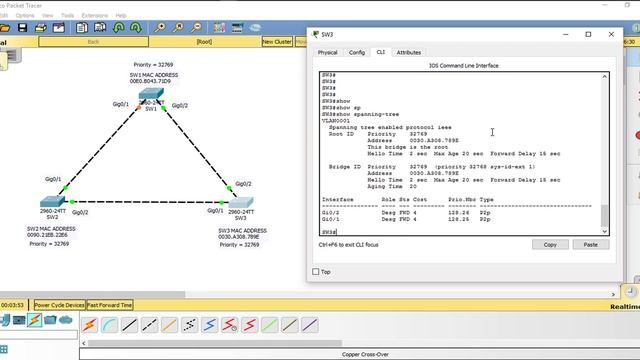Click the Paste button in the CLI tab
Viewport: 640px width, 360px height.
[x=591, y=244]
